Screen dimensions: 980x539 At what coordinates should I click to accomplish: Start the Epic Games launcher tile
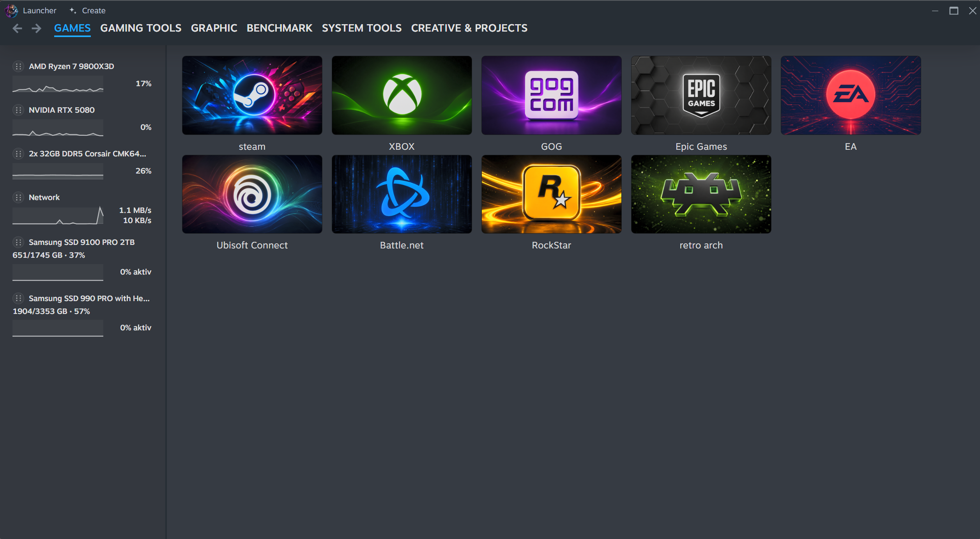(701, 95)
